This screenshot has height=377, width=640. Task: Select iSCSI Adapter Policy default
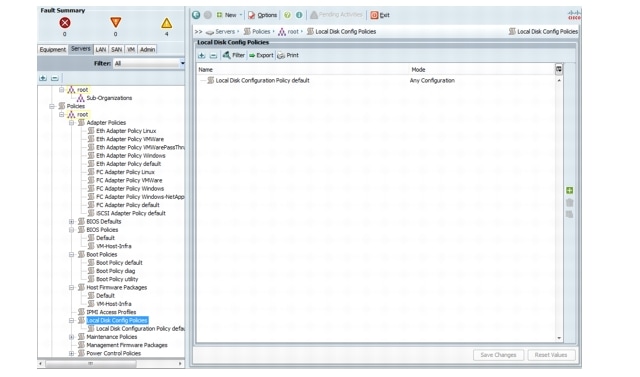click(131, 213)
